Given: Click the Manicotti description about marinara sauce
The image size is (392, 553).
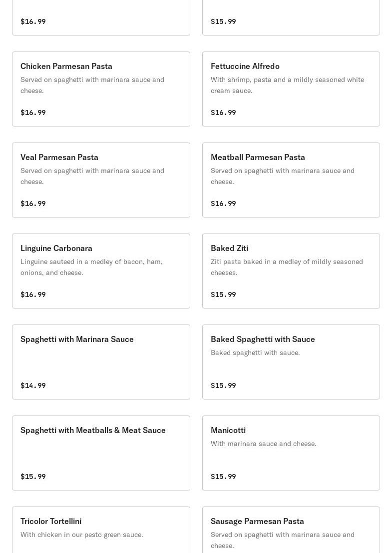Looking at the screenshot, I should pos(263,443).
